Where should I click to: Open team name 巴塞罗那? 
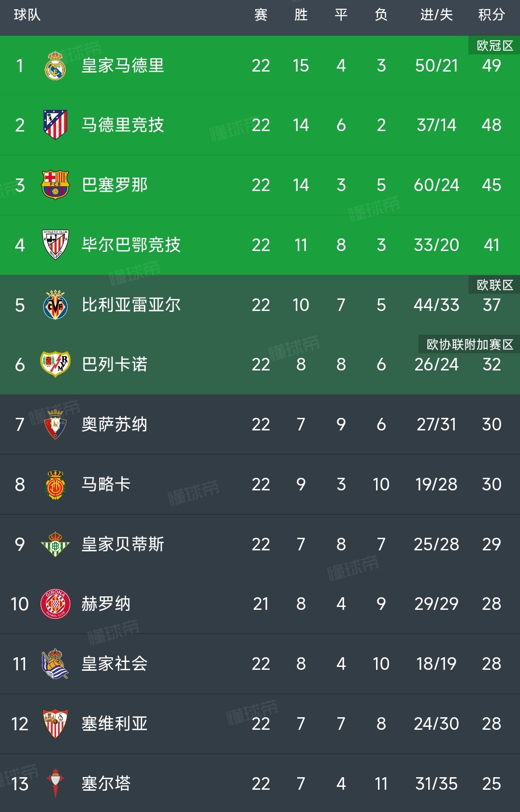(115, 185)
